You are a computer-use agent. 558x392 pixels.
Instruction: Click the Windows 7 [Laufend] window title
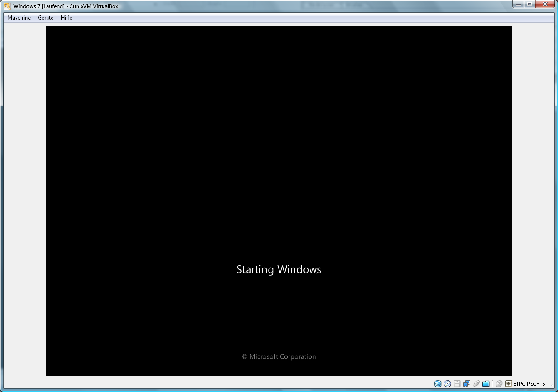click(x=66, y=6)
